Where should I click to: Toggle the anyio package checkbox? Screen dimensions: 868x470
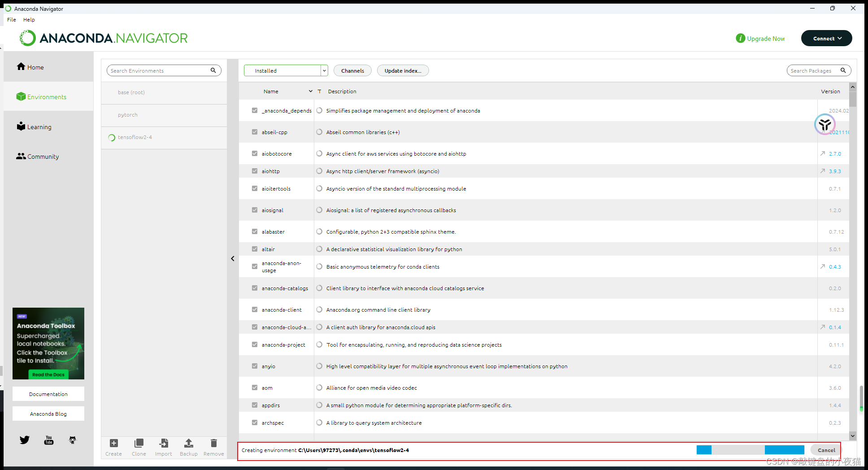pos(255,366)
